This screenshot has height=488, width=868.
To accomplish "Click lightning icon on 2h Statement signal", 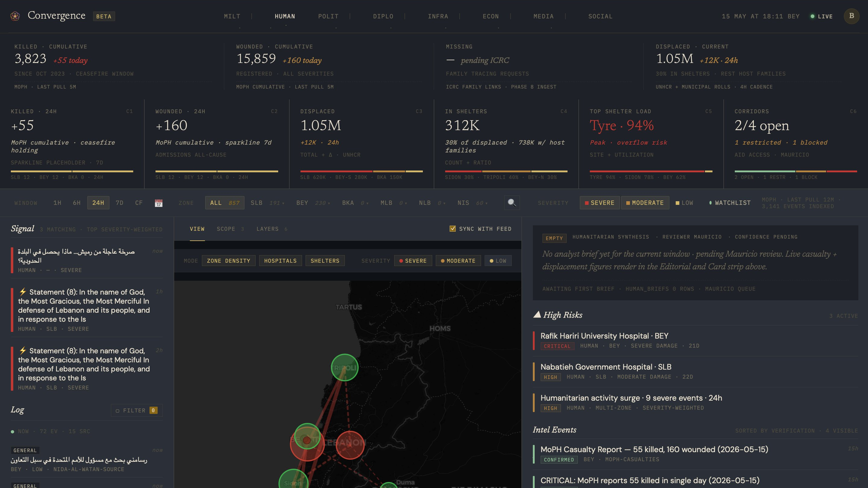I will click(x=23, y=350).
